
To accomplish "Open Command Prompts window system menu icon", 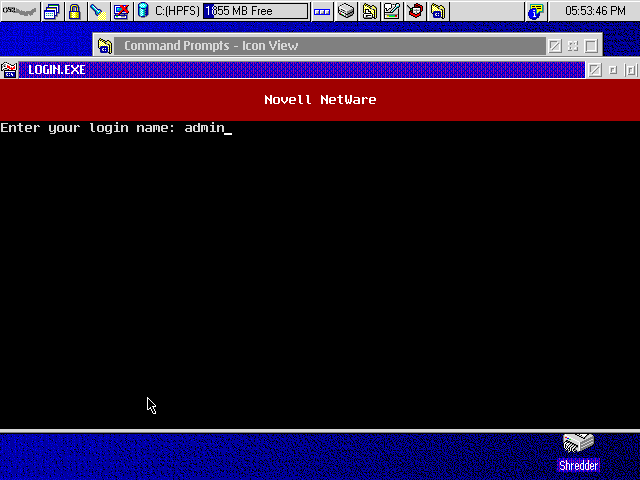I will [x=105, y=46].
